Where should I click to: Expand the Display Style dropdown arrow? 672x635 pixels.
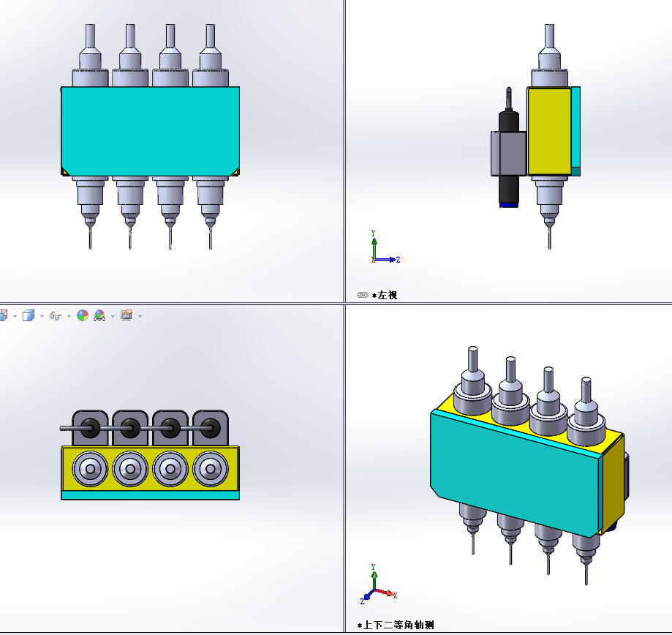coord(42,317)
